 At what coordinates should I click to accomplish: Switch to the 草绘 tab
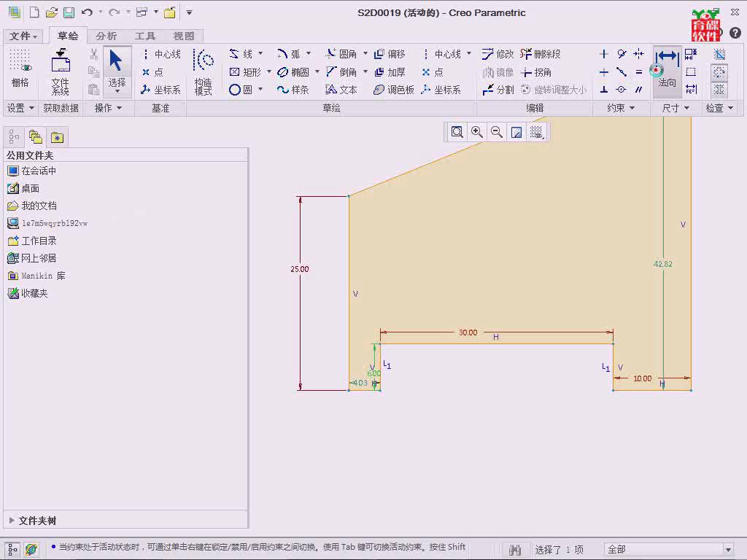(x=68, y=36)
